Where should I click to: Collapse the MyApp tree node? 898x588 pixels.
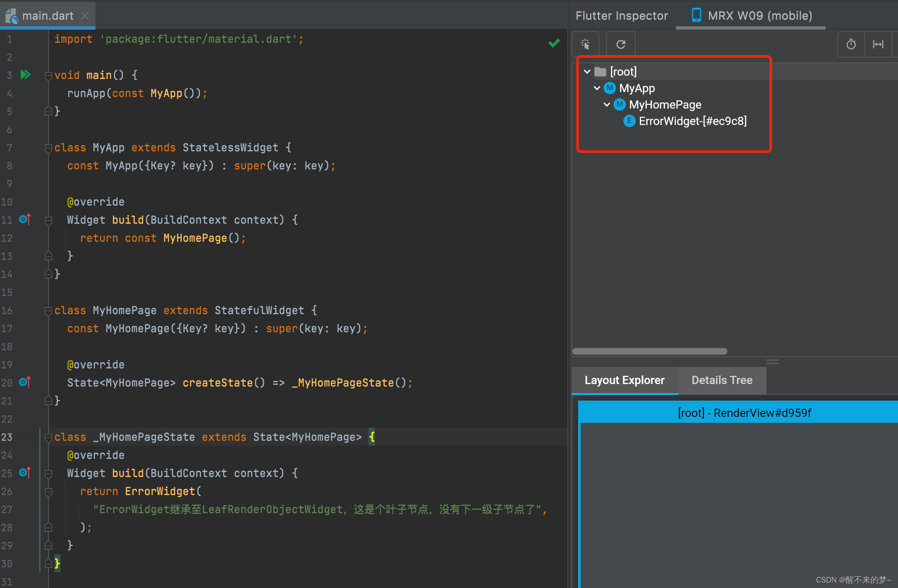(x=597, y=88)
